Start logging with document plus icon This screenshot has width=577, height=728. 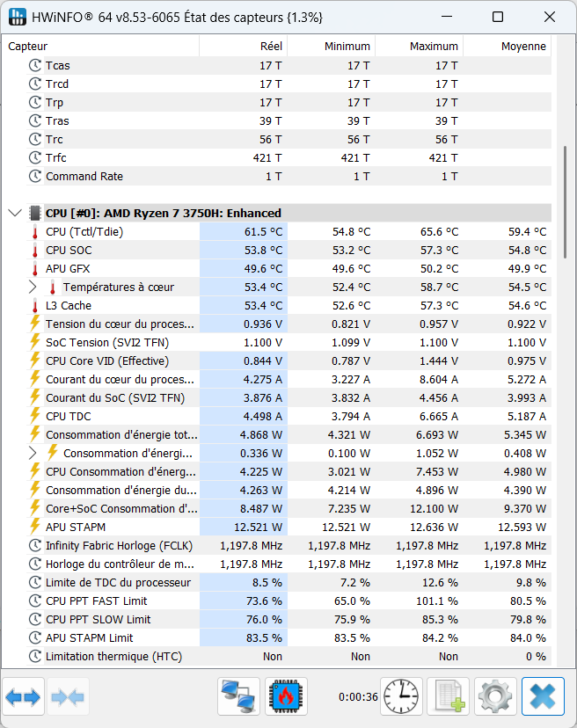click(x=449, y=696)
